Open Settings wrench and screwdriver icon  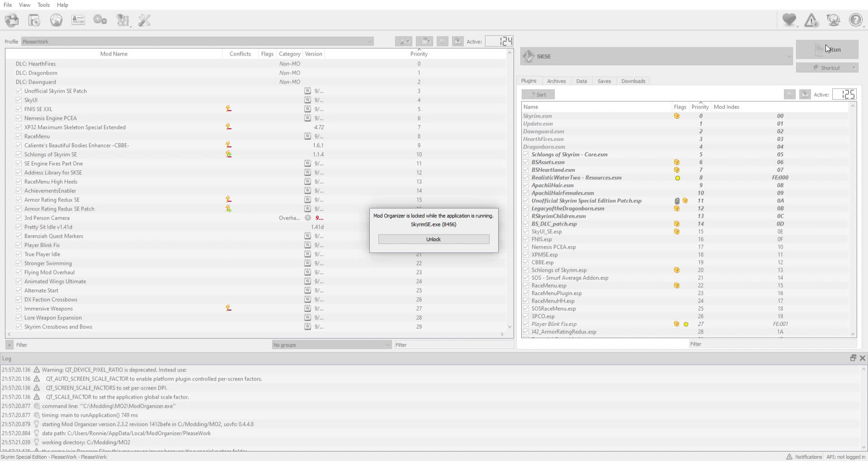click(144, 20)
